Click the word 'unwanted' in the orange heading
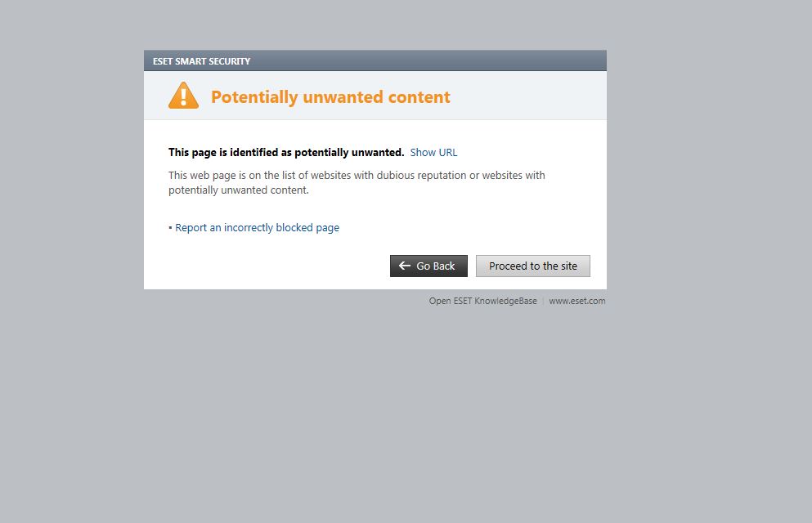Screen dimensions: 812x523 (343, 97)
